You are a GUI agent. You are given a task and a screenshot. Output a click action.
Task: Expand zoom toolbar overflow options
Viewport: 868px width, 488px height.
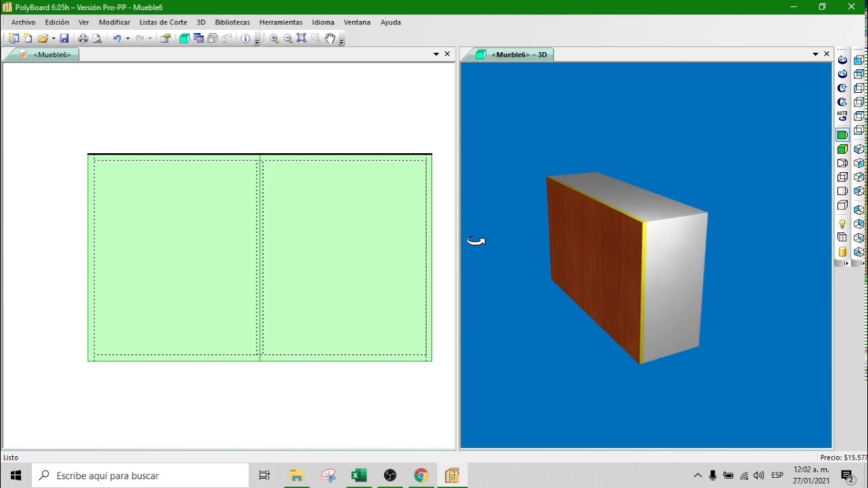(x=341, y=41)
